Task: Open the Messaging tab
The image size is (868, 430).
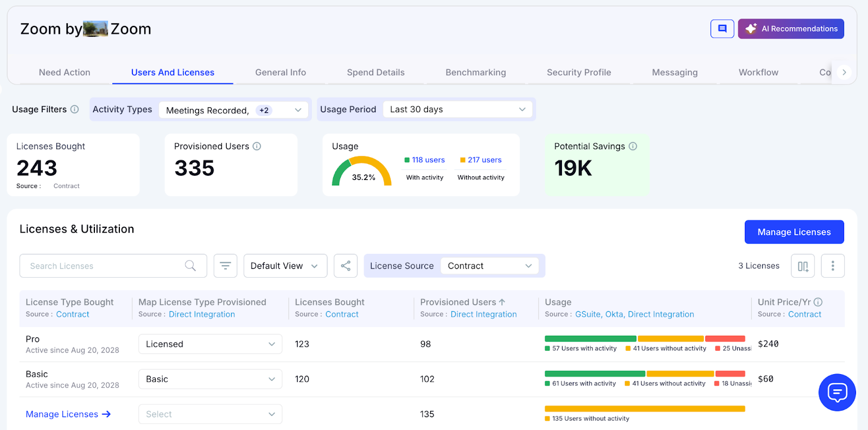Action: [x=675, y=72]
